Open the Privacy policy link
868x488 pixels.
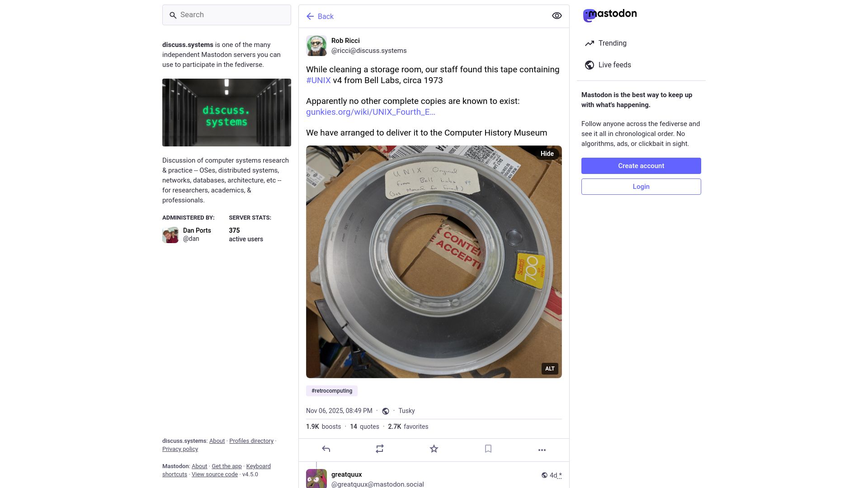180,449
